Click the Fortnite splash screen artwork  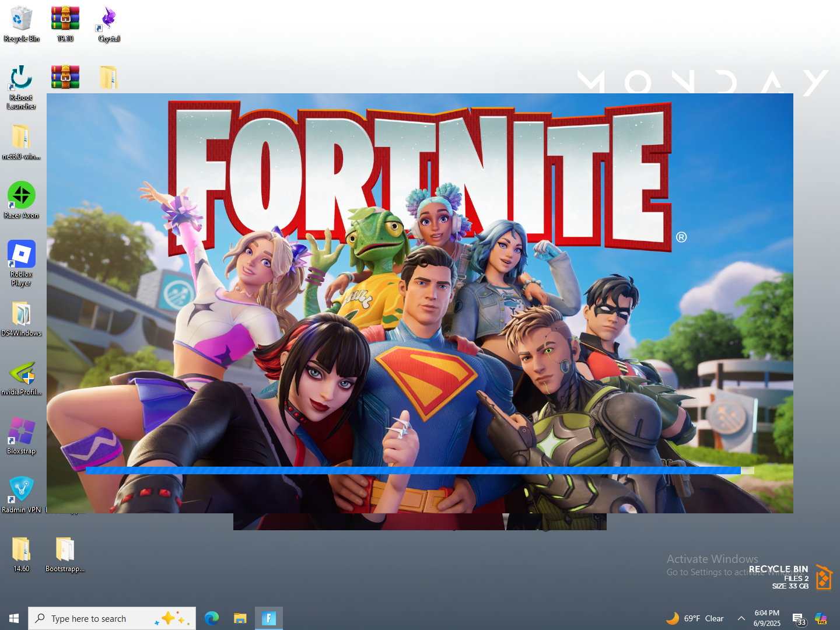point(420,303)
